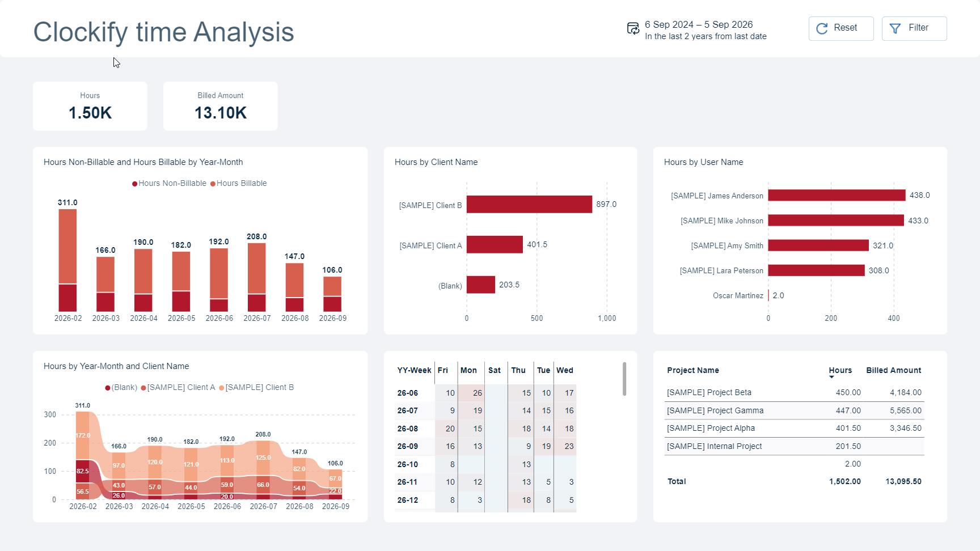Select the Hours 1.50K card
Viewport: 980px width, 551px height.
click(x=90, y=106)
